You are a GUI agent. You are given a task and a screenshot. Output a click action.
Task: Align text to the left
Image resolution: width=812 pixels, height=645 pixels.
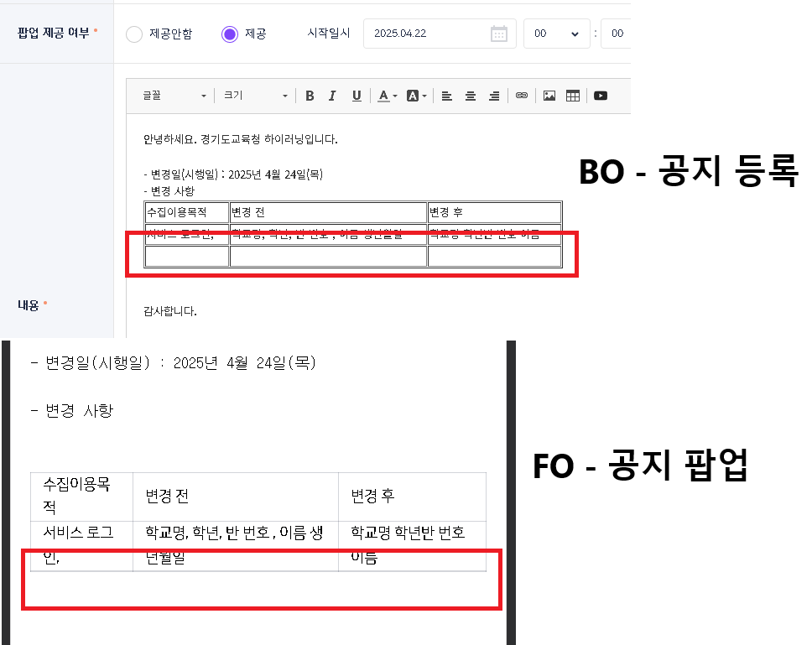[447, 96]
